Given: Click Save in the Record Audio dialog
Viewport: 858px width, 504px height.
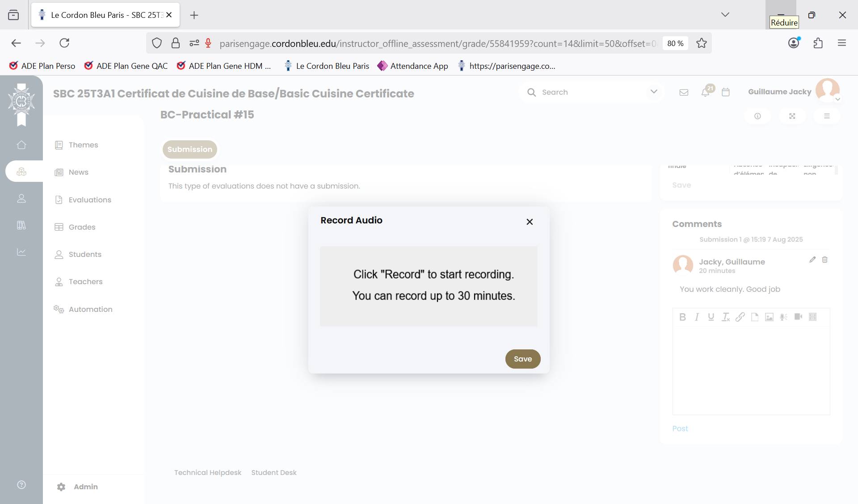Looking at the screenshot, I should 522,359.
